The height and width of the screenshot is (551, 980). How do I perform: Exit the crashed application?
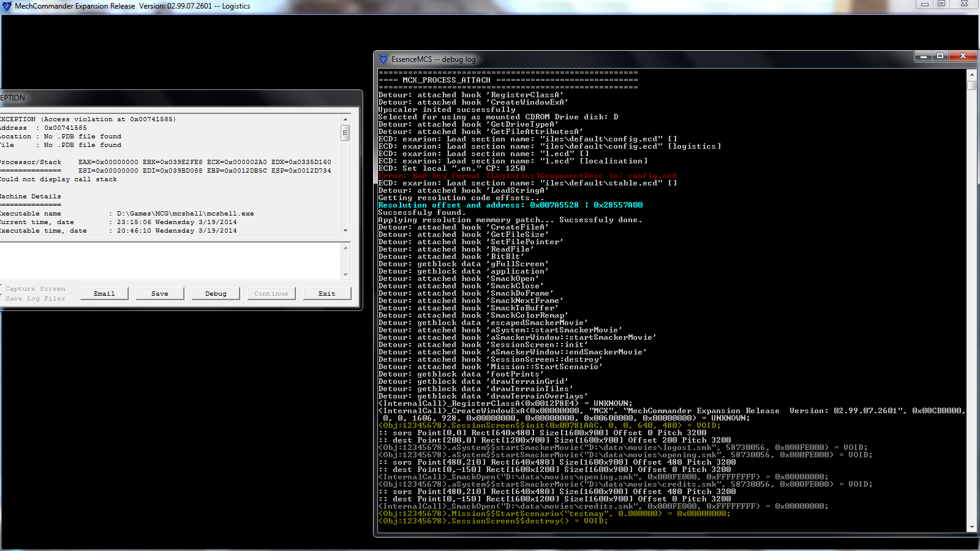[x=326, y=294]
